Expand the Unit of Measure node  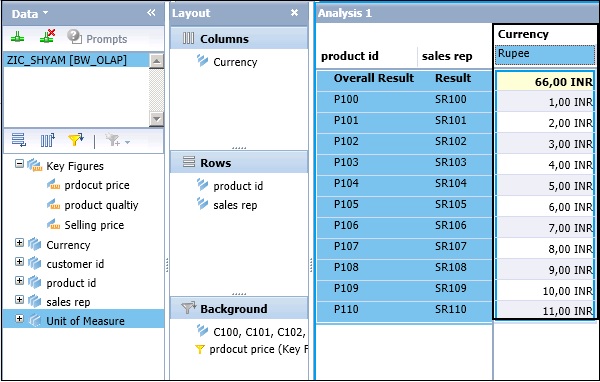click(19, 318)
